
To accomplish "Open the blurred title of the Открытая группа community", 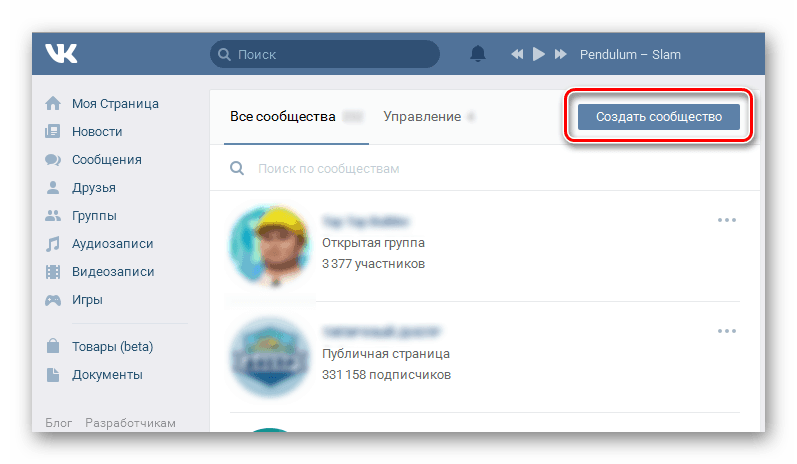I will click(x=365, y=222).
